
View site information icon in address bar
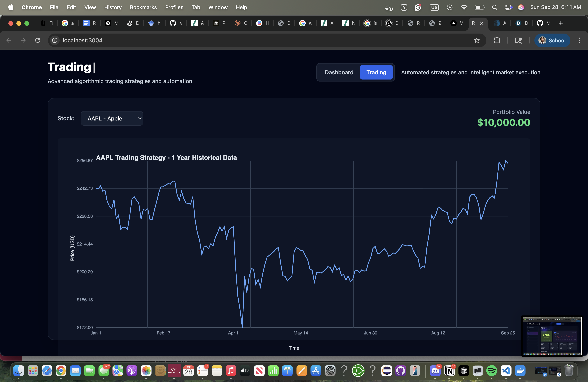[x=55, y=40]
